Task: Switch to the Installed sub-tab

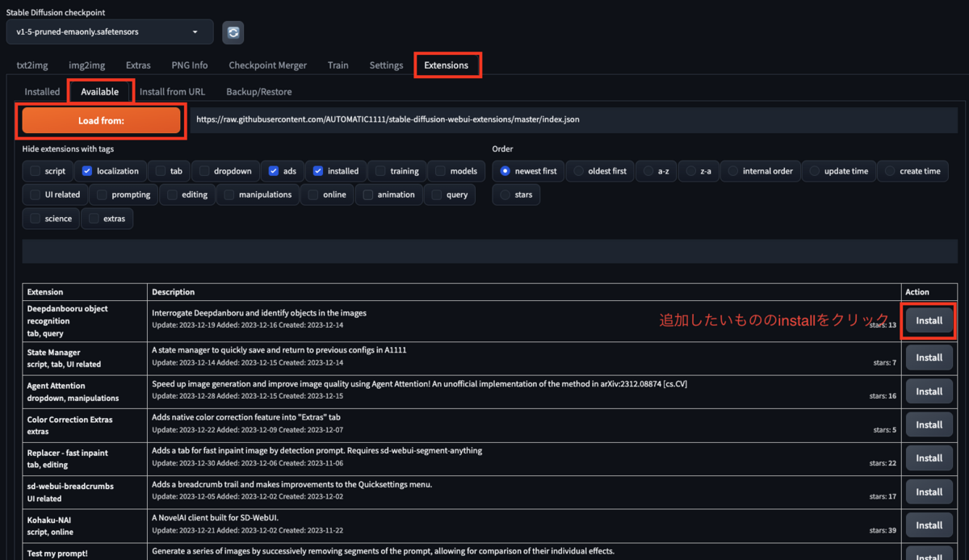Action: coord(42,91)
